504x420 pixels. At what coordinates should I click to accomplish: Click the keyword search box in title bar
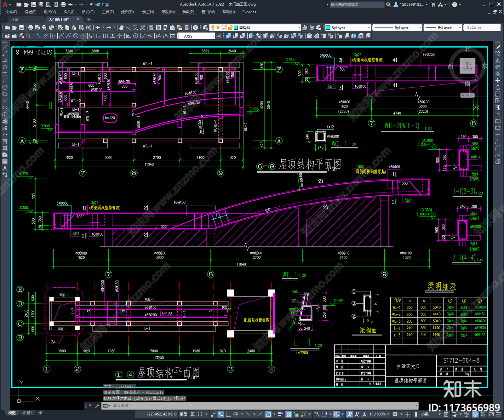[x=357, y=4]
